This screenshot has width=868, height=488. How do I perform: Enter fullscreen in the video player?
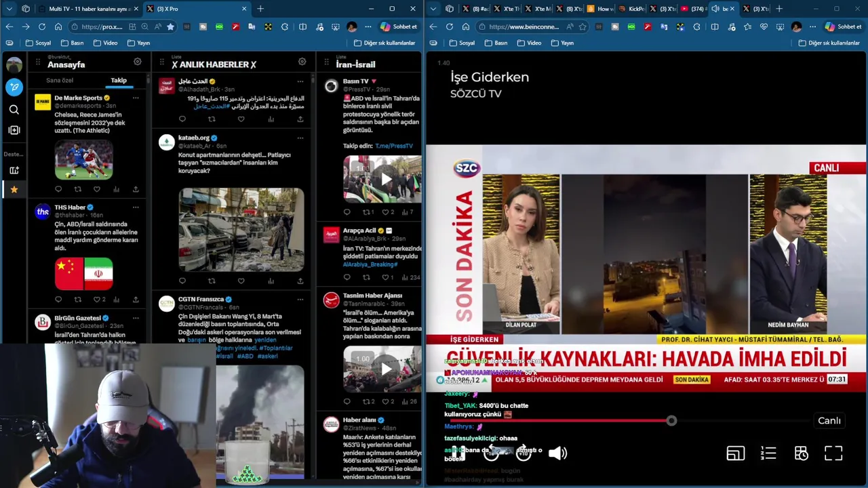[833, 453]
